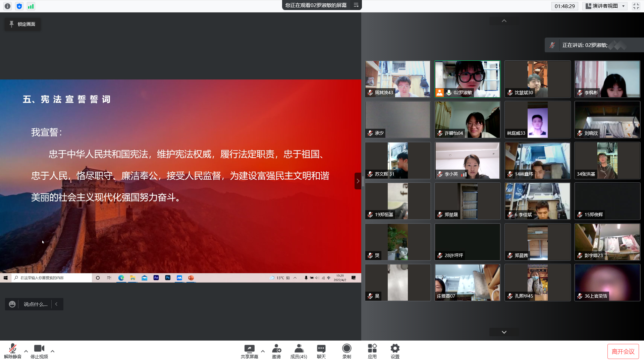Open the 设置 settings gear
644x362 pixels.
click(x=395, y=351)
